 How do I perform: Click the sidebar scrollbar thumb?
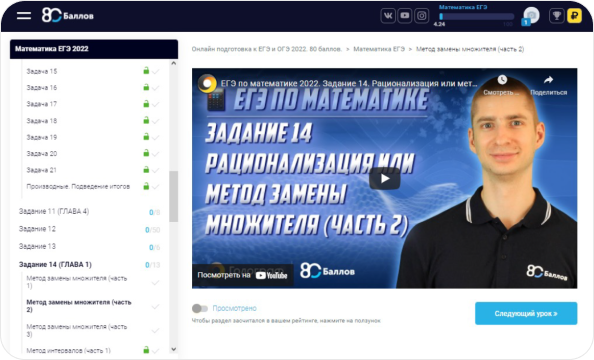click(174, 196)
